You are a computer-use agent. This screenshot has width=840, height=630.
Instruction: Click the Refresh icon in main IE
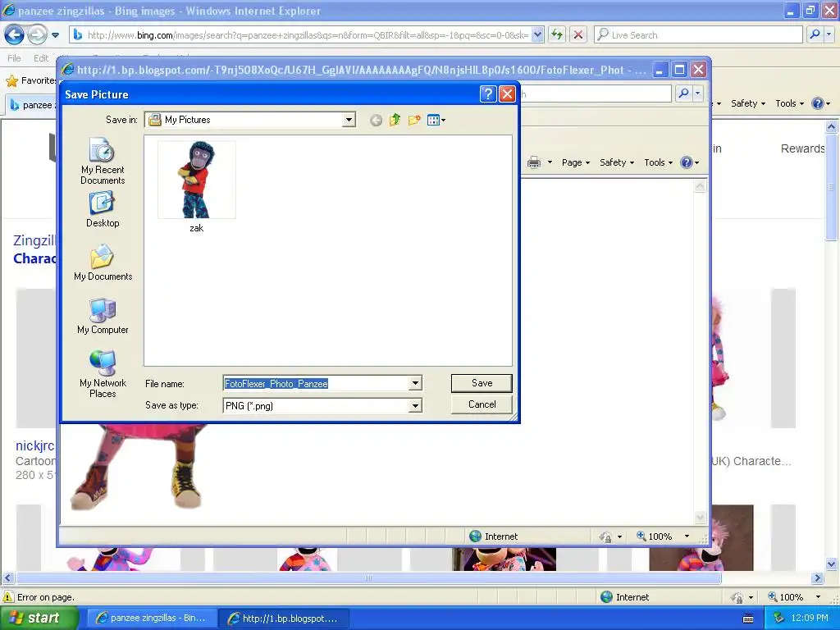557,34
